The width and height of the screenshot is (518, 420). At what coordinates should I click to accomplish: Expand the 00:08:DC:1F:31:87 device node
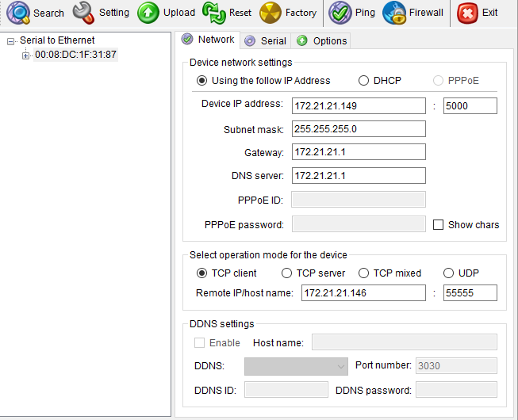(x=25, y=55)
